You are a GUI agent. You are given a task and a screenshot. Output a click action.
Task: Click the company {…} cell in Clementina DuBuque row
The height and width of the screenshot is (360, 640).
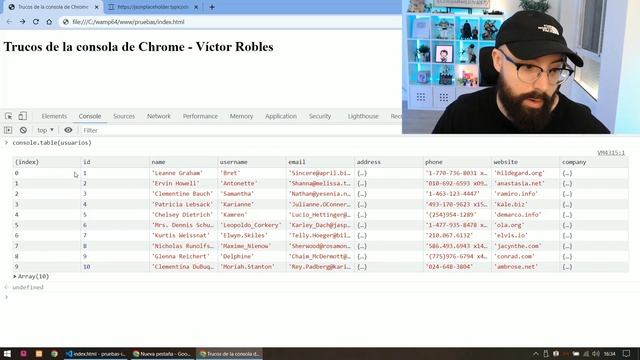click(x=594, y=267)
